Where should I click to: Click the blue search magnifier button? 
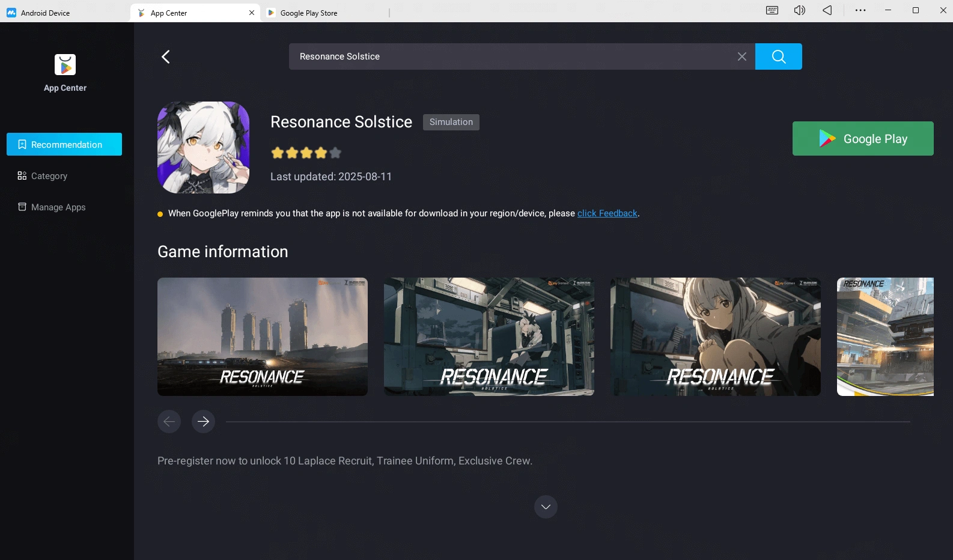779,56
